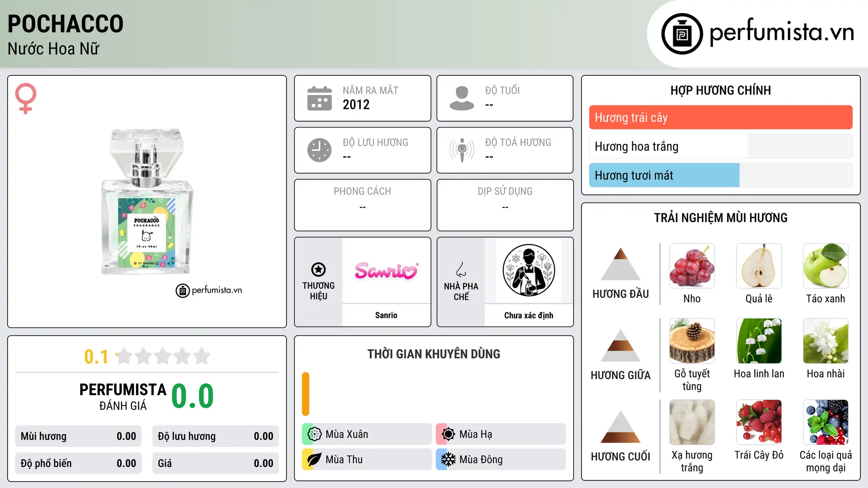Click the TRẢI NGHIỆM MÙI HƯƠNG heading
Screen dimensions: 868x488
721,218
